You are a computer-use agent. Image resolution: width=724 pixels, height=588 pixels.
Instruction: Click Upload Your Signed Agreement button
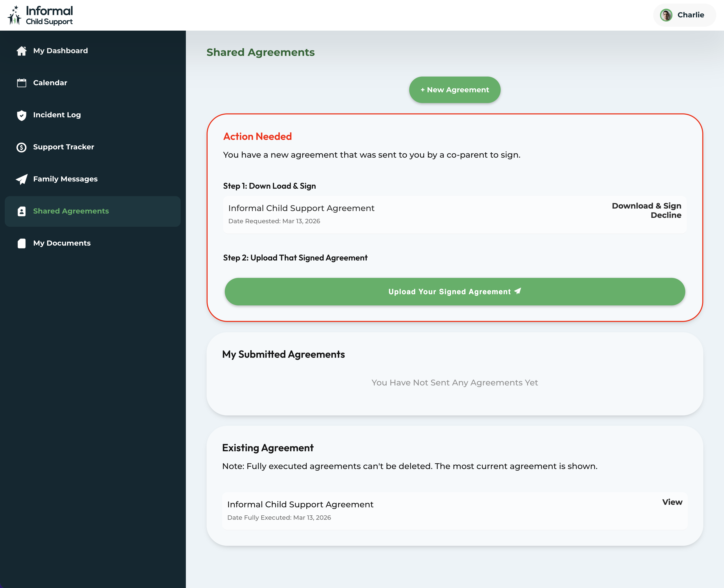[x=455, y=292]
